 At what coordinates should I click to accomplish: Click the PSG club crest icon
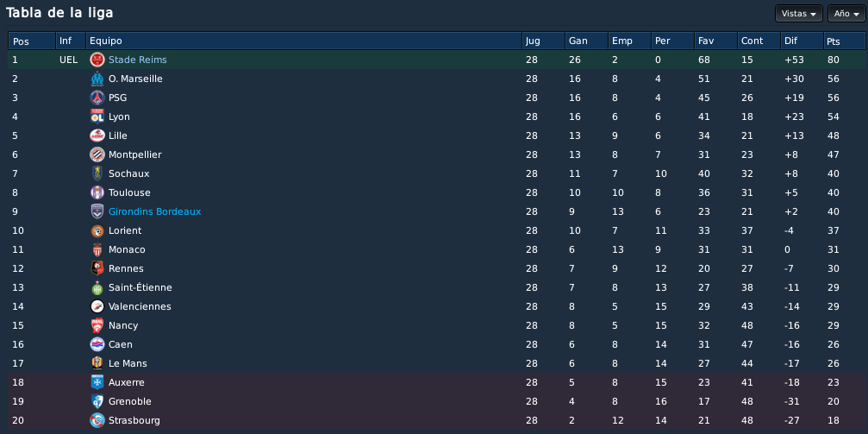(97, 97)
